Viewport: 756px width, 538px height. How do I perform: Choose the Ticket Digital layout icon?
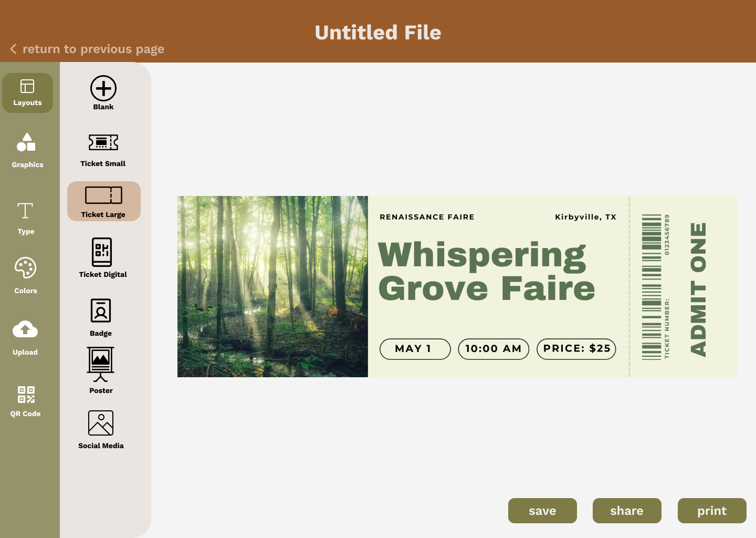click(x=102, y=252)
